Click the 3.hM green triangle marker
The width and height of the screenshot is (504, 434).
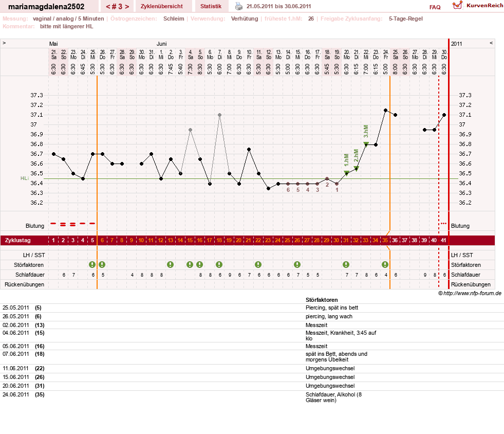coord(366,144)
